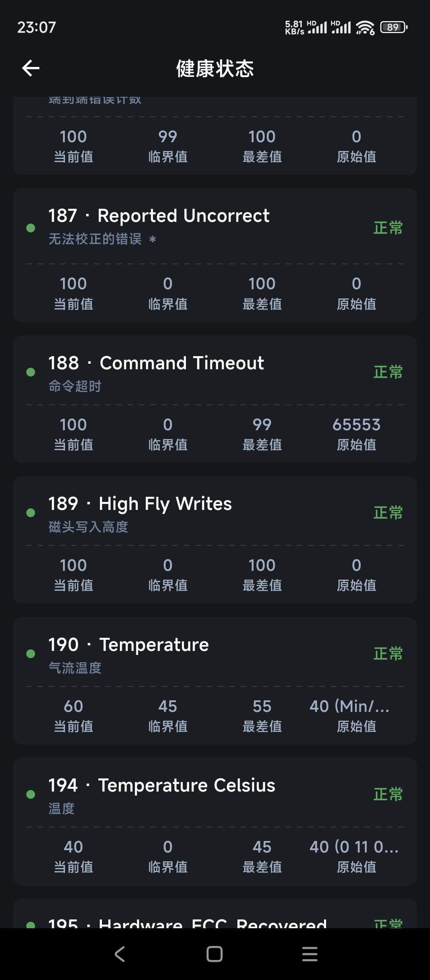Tap the Wi-Fi status bar icon
430x980 pixels.
(x=365, y=27)
